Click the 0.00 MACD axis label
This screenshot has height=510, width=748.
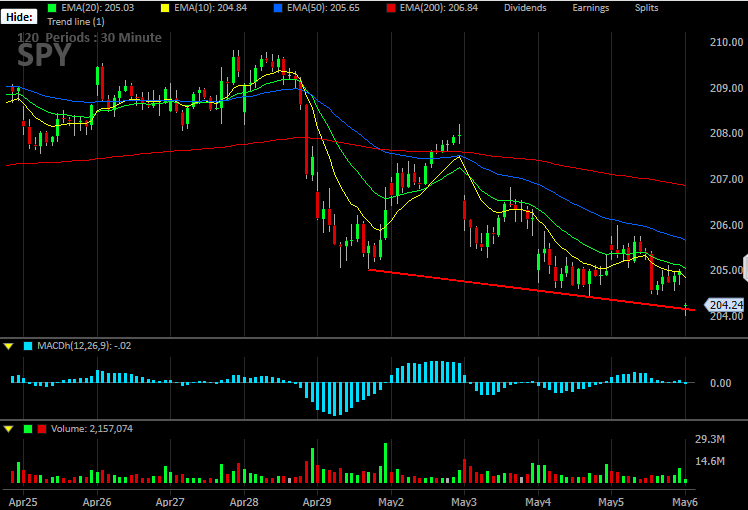pyautogui.click(x=720, y=383)
